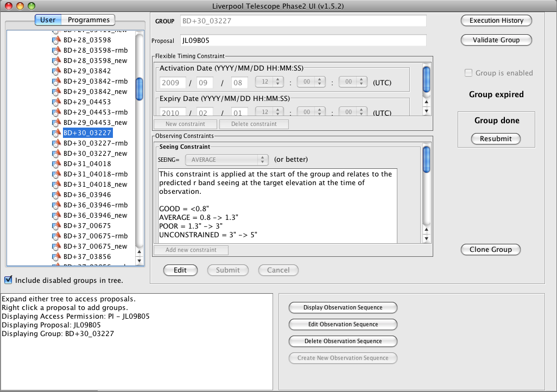Click the Validate Group button
The height and width of the screenshot is (392, 557).
coord(496,40)
